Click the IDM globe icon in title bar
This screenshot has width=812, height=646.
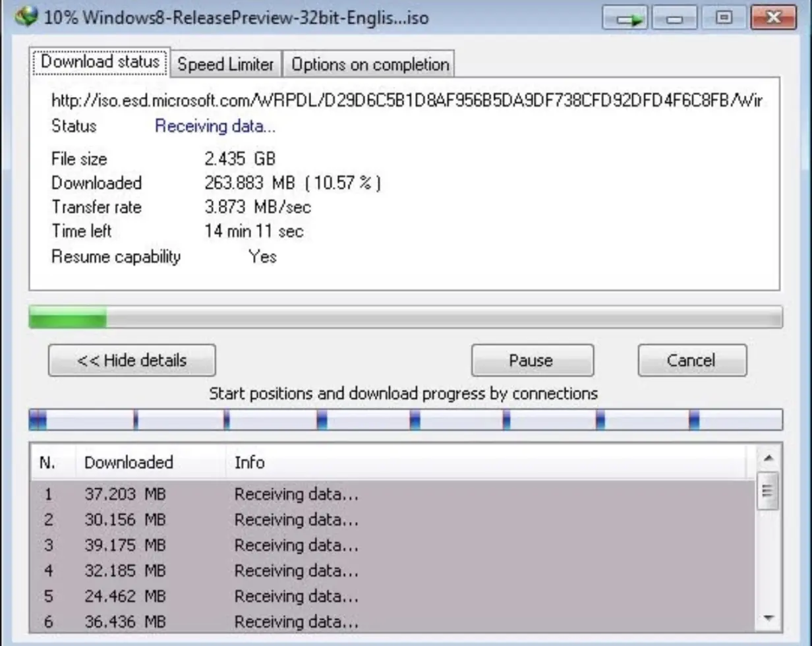coord(26,16)
